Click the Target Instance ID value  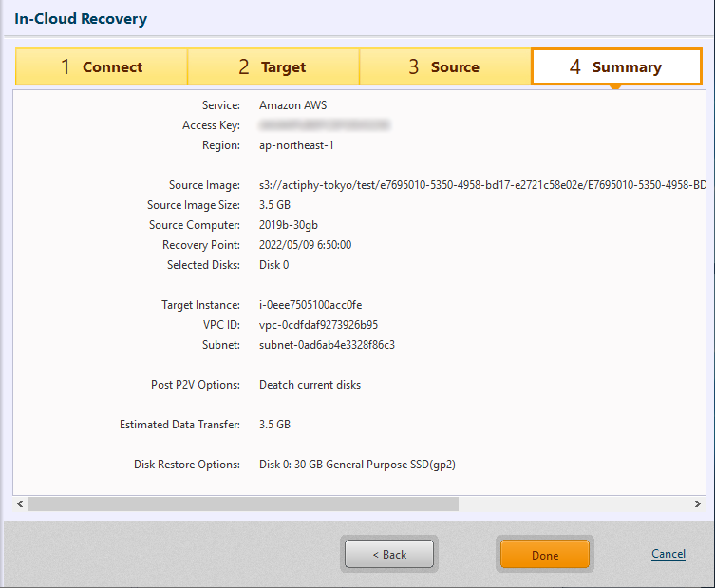pos(310,305)
